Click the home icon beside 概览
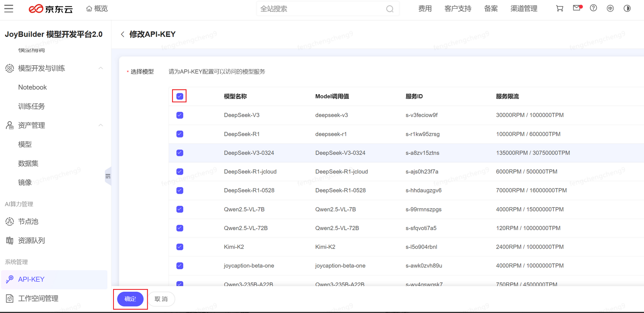Screen dimensions: 644x313 (89, 9)
